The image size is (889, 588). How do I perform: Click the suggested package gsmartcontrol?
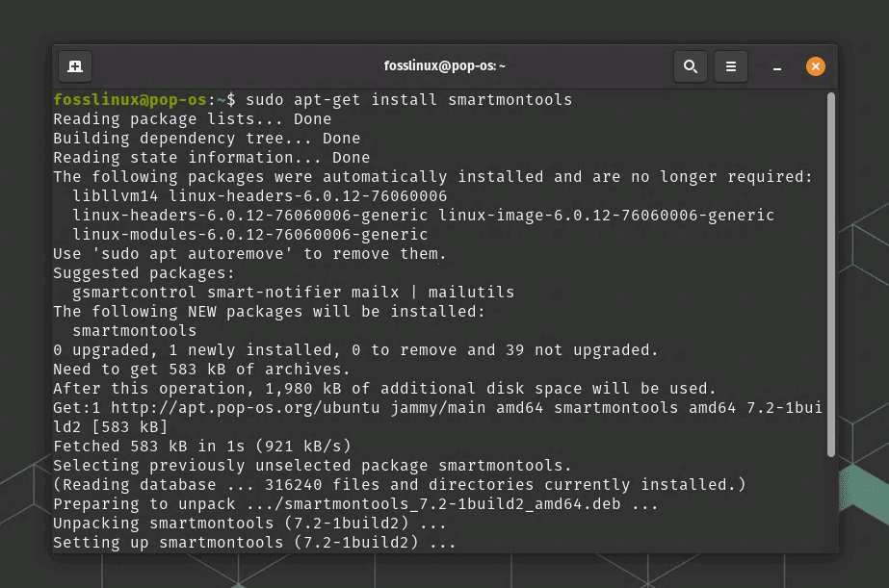[x=135, y=293]
